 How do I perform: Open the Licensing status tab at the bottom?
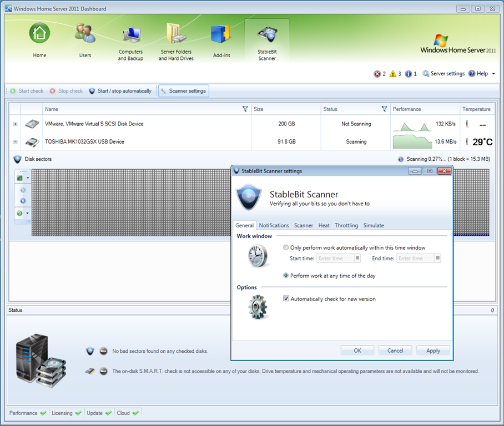[67, 413]
